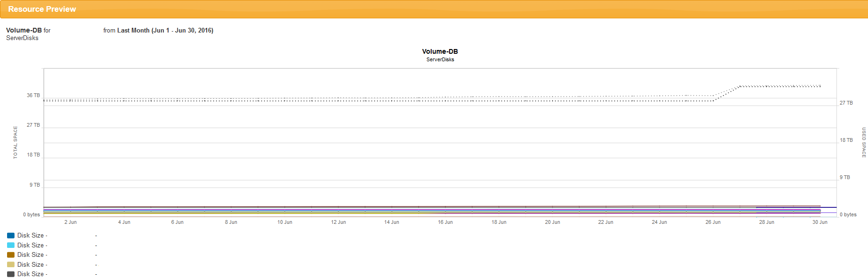This screenshot has height=279, width=868.
Task: Click the Disk Size label beside dark blue swatch
Action: tap(32, 236)
